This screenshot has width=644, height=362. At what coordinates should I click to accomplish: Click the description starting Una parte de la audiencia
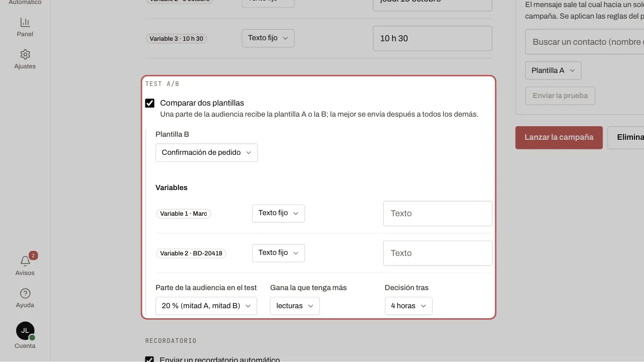click(319, 114)
